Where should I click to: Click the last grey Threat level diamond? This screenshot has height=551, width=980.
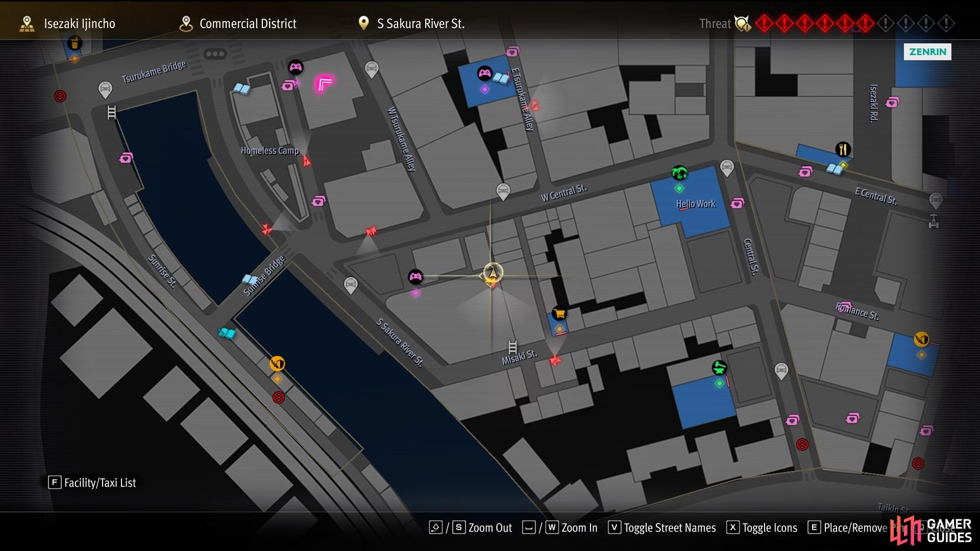point(946,23)
